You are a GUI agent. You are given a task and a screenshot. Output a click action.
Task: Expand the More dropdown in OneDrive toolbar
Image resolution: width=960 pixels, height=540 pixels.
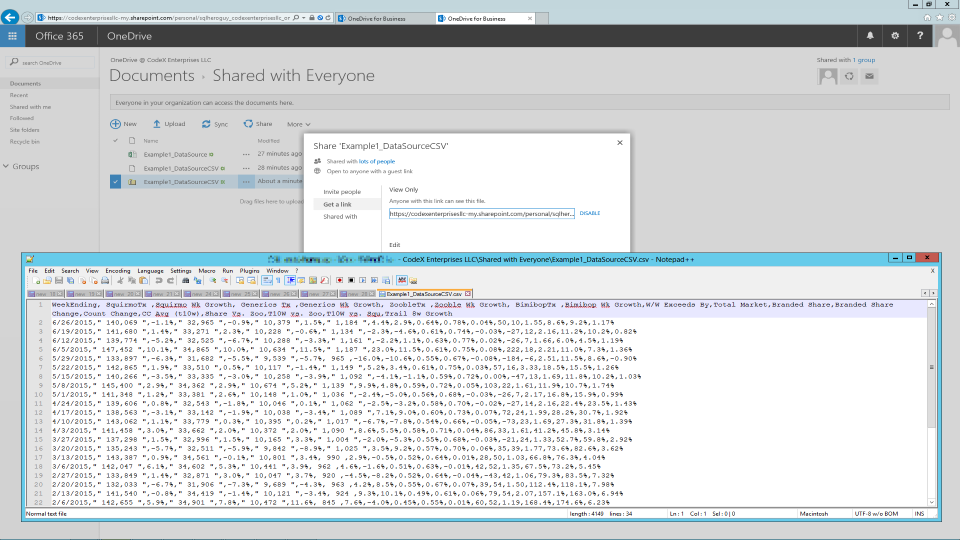299,124
